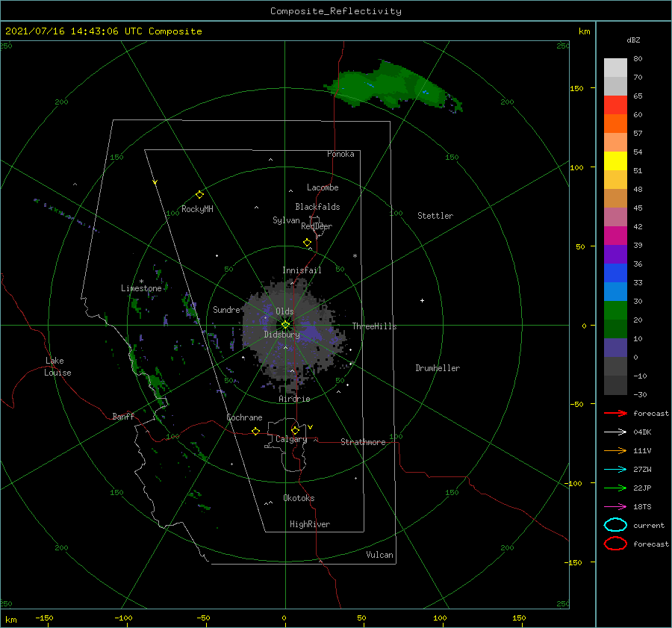This screenshot has width=672, height=628.
Task: Click the Calgary city label
Action: pos(291,439)
